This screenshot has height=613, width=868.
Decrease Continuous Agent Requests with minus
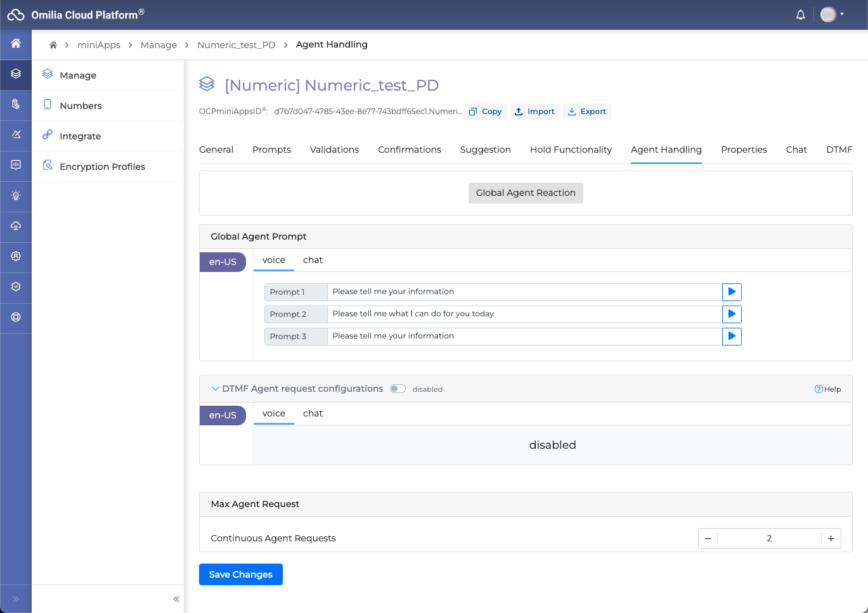[x=708, y=538]
